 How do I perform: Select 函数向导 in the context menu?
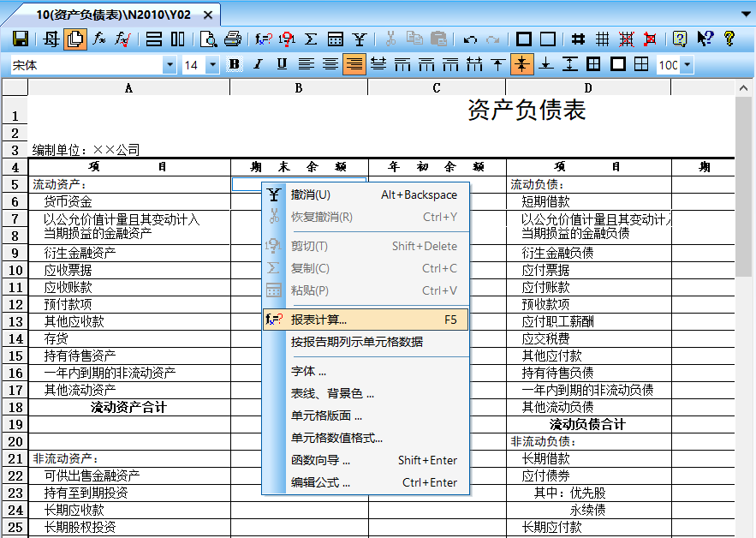[x=342, y=460]
